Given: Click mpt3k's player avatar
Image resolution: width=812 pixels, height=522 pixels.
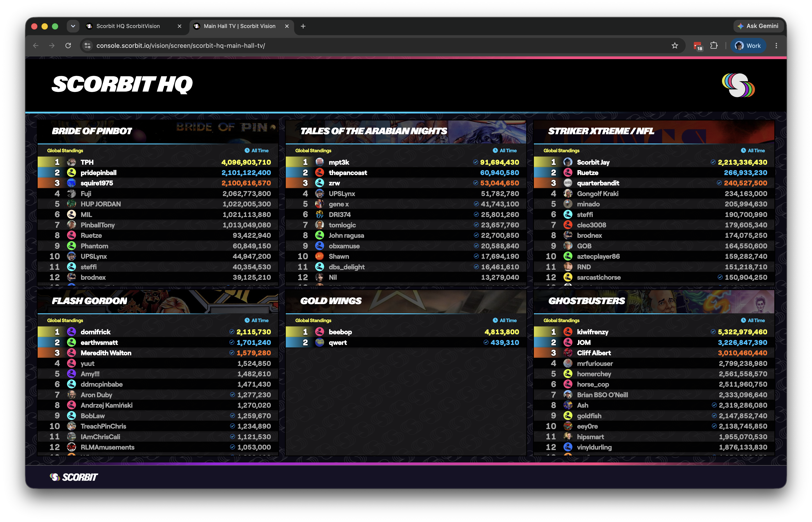Looking at the screenshot, I should tap(319, 162).
